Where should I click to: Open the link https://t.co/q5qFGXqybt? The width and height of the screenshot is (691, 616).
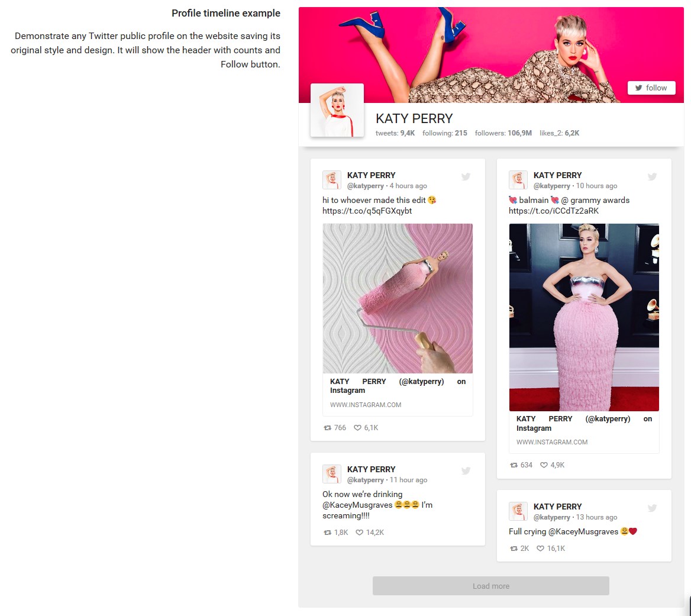[367, 211]
